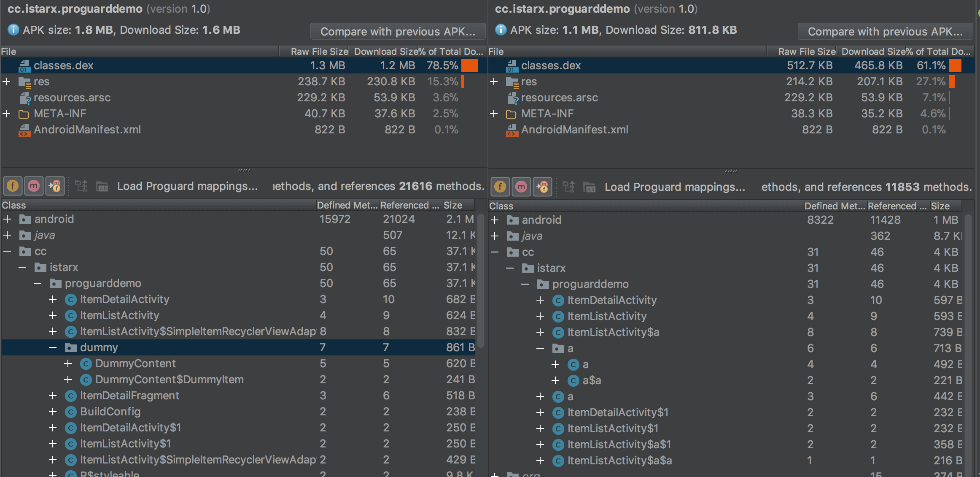The height and width of the screenshot is (477, 980).
Task: Expand res folder in left file list
Action: pyautogui.click(x=6, y=81)
